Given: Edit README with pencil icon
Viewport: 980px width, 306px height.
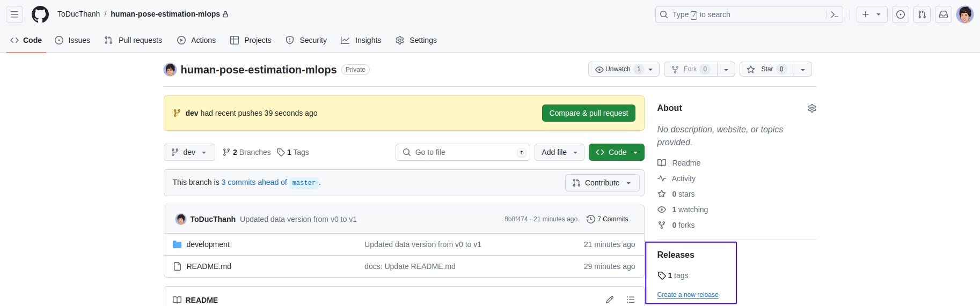Looking at the screenshot, I should point(610,300).
